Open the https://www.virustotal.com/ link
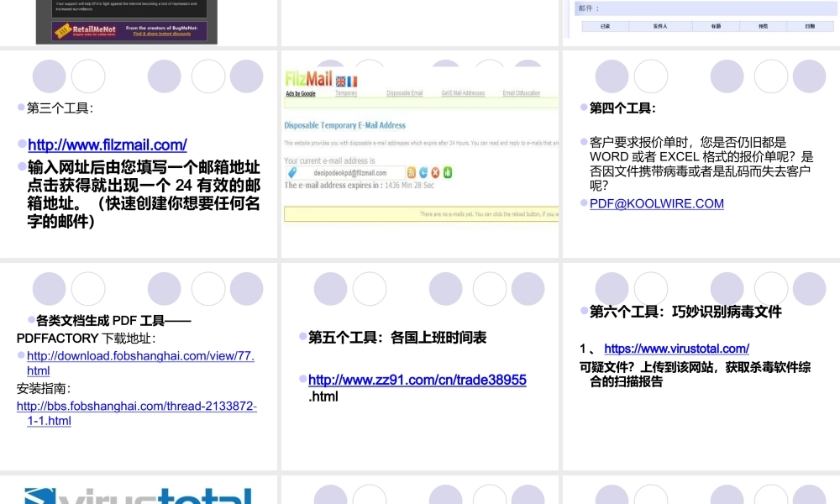Viewport: 840px width, 504px height. coord(676,349)
